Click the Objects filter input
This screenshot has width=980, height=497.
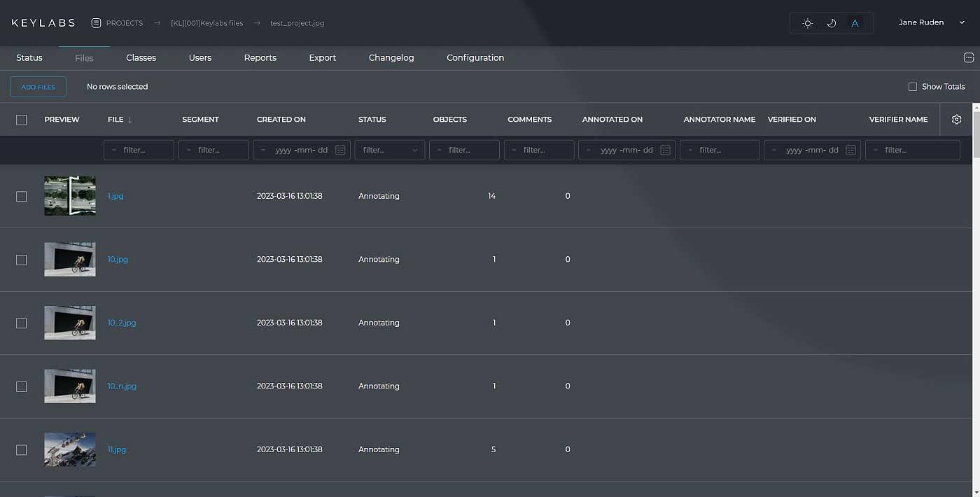pos(464,150)
